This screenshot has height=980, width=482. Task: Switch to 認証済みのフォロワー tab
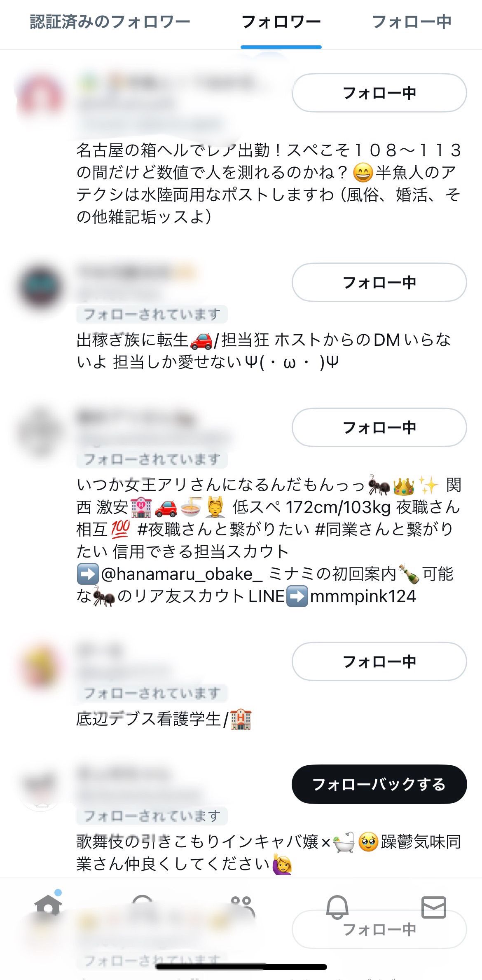[x=110, y=22]
